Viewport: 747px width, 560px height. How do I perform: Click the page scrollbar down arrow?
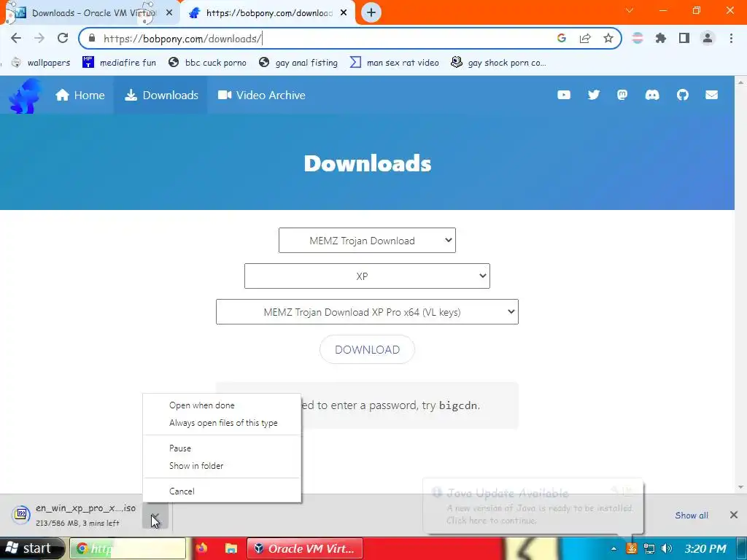(x=740, y=487)
